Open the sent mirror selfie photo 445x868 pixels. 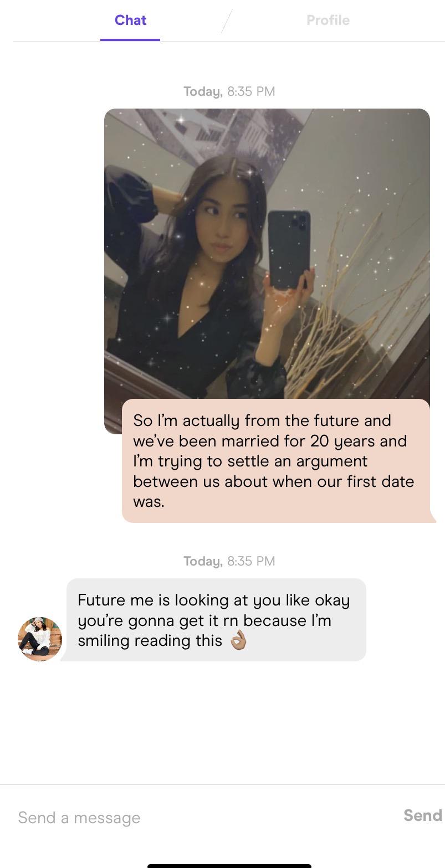pos(267,254)
